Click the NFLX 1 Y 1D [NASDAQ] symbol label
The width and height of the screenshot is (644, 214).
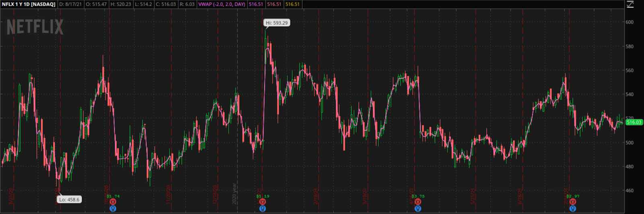(x=29, y=4)
